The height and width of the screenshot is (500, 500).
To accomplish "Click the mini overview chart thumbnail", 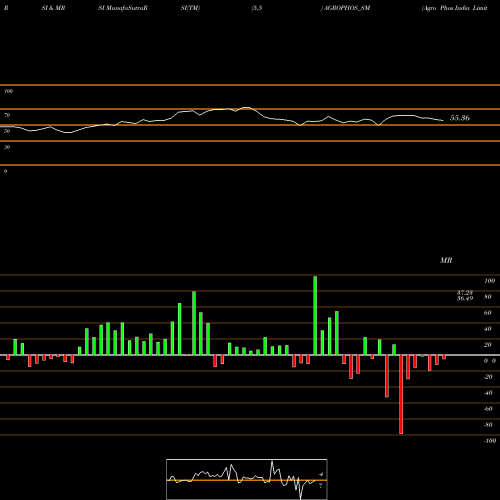I will [x=247, y=479].
